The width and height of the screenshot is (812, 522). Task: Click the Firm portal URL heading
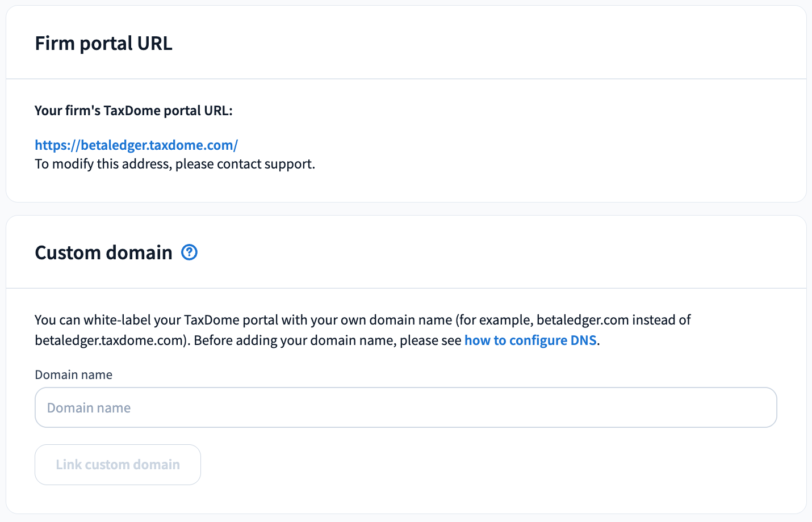tap(103, 43)
